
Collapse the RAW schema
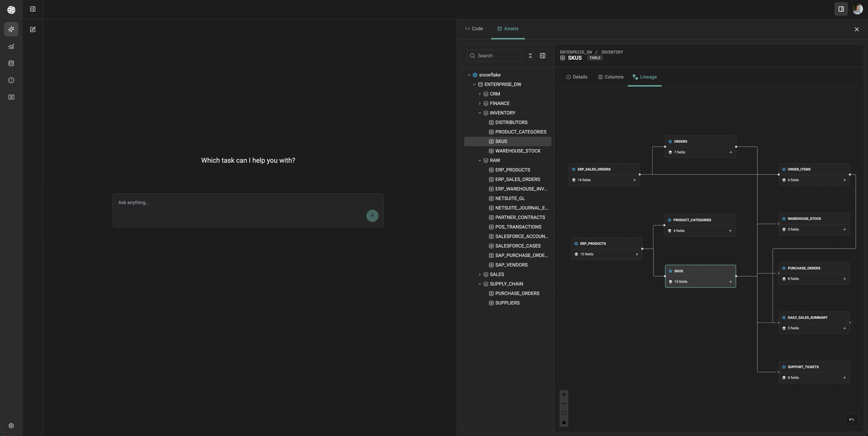480,160
